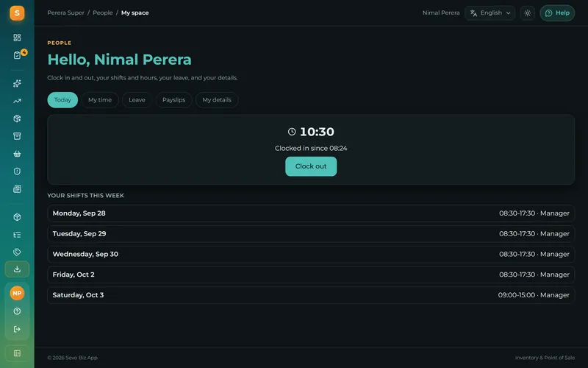Click the orange S app logo
This screenshot has width=588, height=368.
point(17,13)
